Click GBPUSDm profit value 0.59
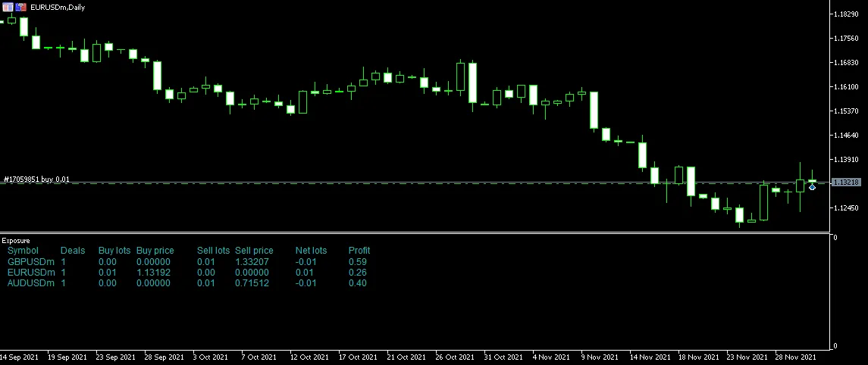The width and height of the screenshot is (868, 365). click(x=358, y=262)
